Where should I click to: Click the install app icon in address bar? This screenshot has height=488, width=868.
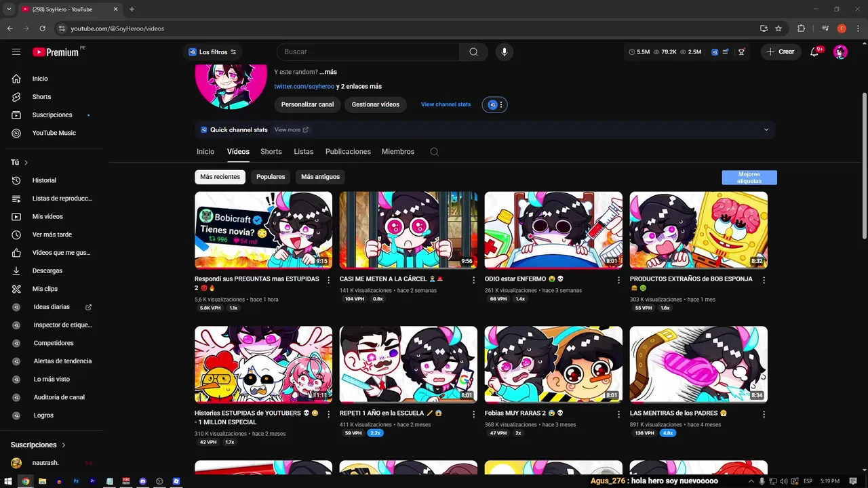(764, 28)
